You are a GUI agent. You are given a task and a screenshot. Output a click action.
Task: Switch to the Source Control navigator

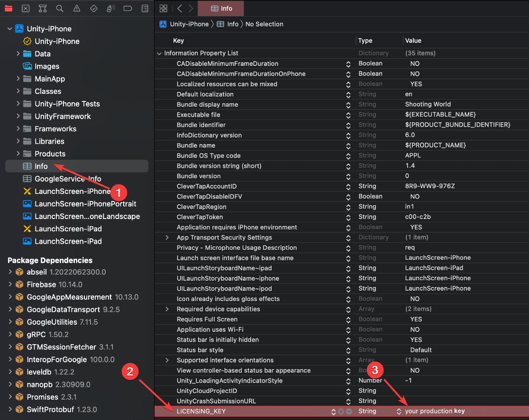pos(26,9)
